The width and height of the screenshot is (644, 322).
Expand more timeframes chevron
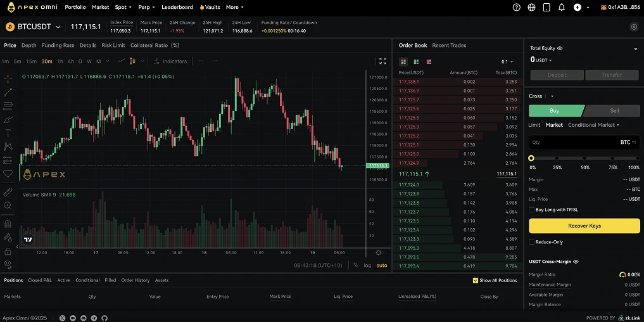click(108, 61)
